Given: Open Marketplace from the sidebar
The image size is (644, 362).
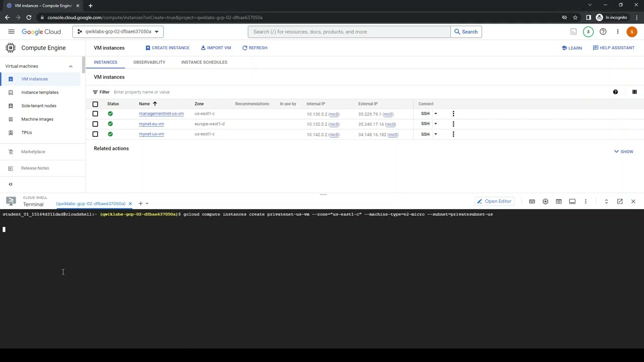Looking at the screenshot, I should pos(33,152).
